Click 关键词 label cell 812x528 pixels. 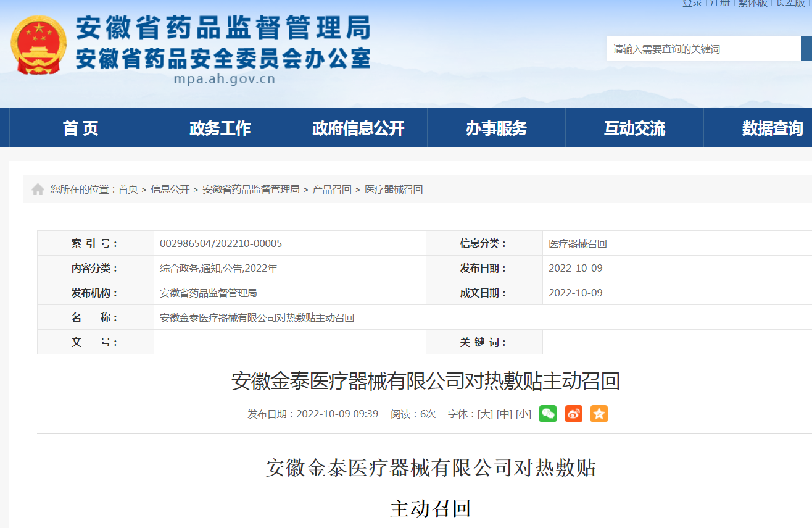pos(484,342)
